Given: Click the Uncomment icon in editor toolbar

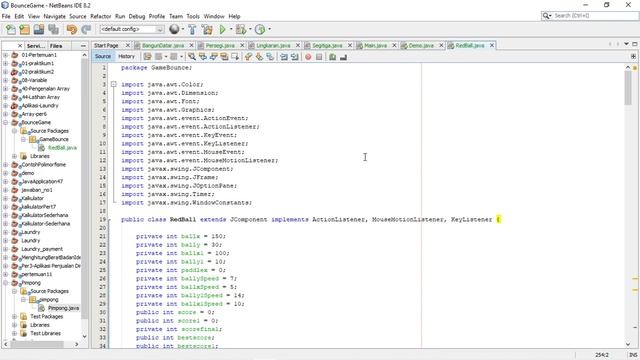Looking at the screenshot, I should [343, 57].
